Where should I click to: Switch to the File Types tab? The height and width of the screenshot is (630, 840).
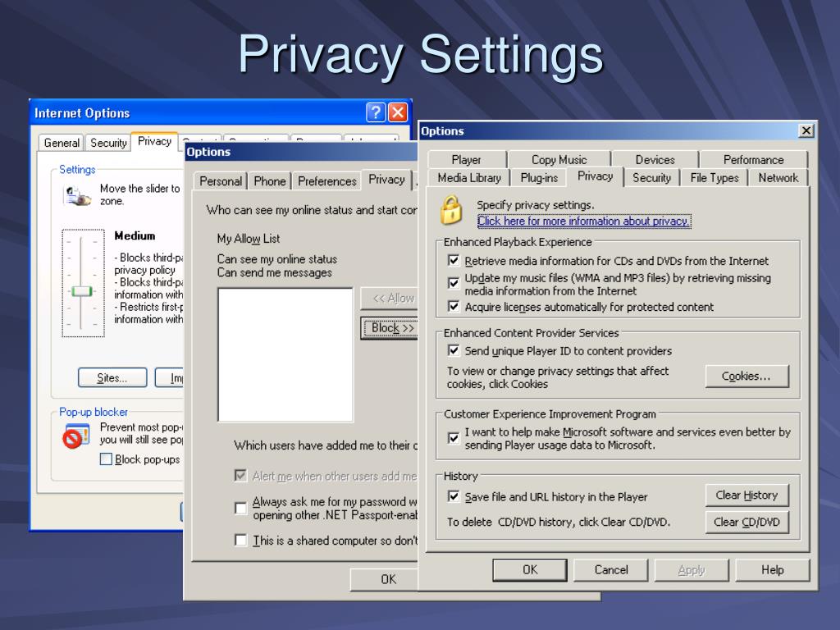coord(714,178)
